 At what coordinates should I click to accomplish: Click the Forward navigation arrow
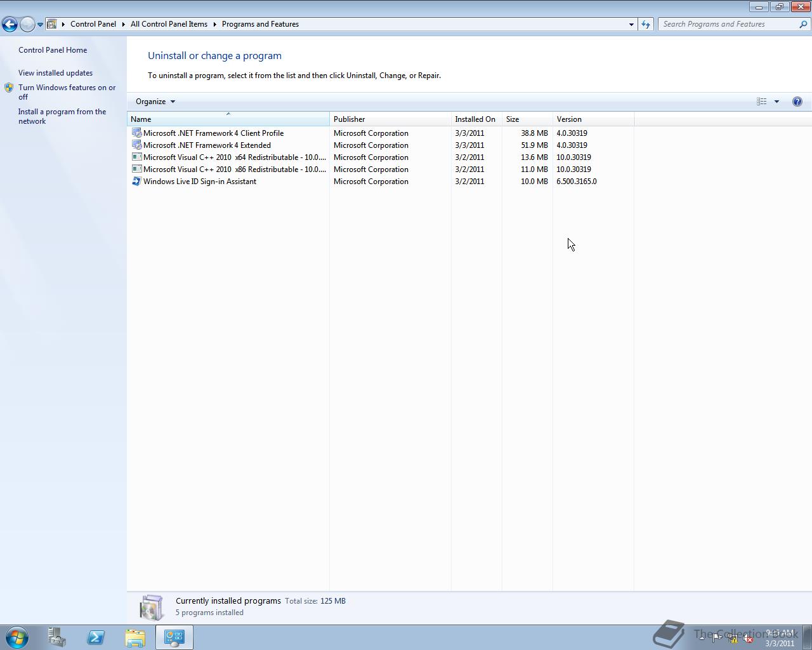pos(27,24)
